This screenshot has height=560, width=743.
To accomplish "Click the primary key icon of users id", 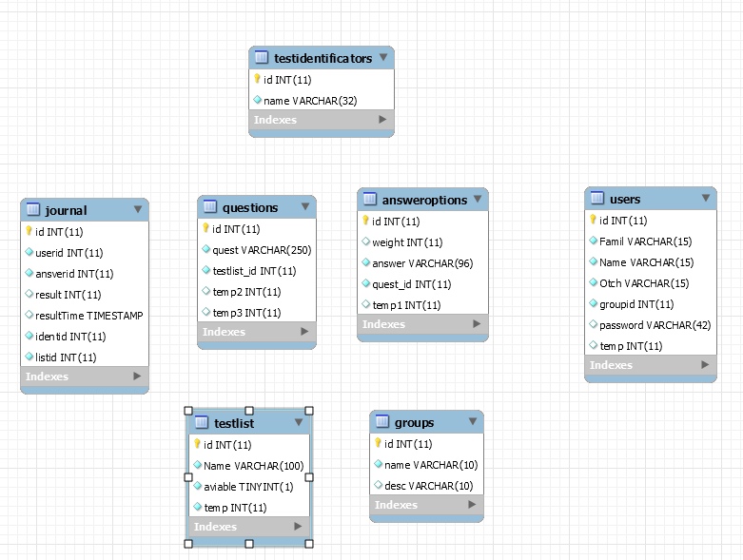I will (x=592, y=221).
